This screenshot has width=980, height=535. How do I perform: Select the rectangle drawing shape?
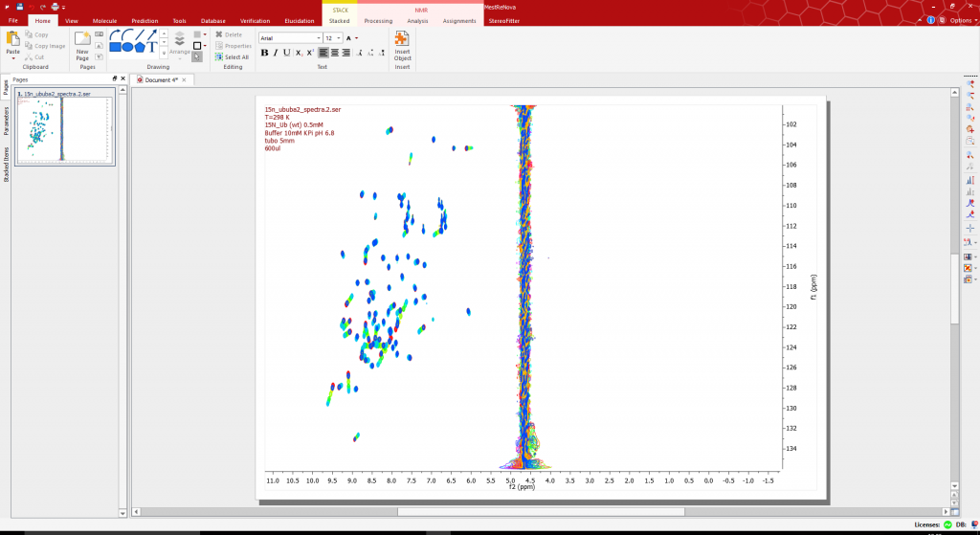(x=116, y=47)
